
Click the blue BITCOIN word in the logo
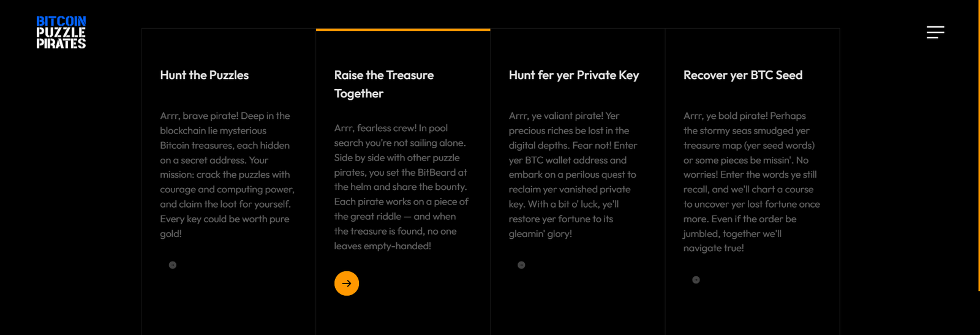(x=61, y=21)
